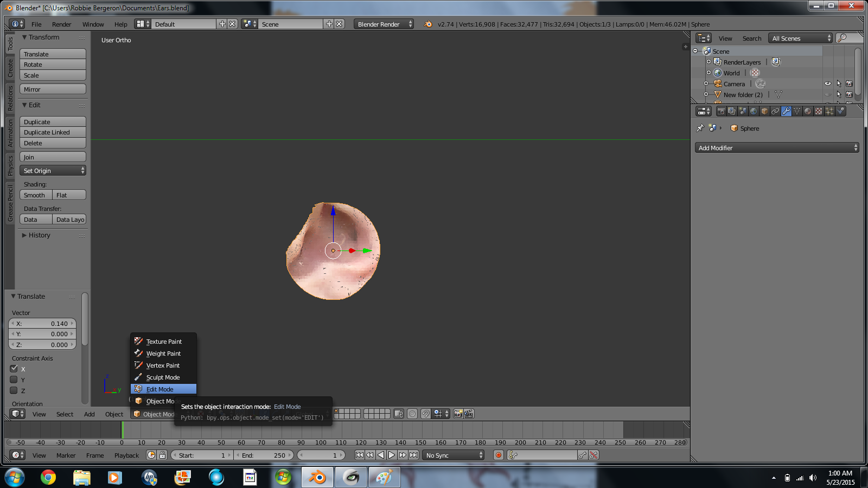Open the All Scenes display dropdown
The image size is (868, 488).
click(x=801, y=38)
